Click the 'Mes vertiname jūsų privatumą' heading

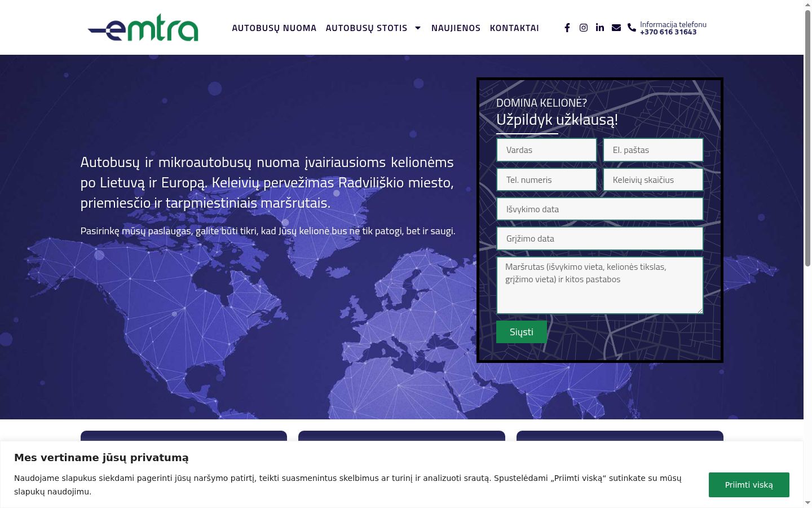[101, 458]
